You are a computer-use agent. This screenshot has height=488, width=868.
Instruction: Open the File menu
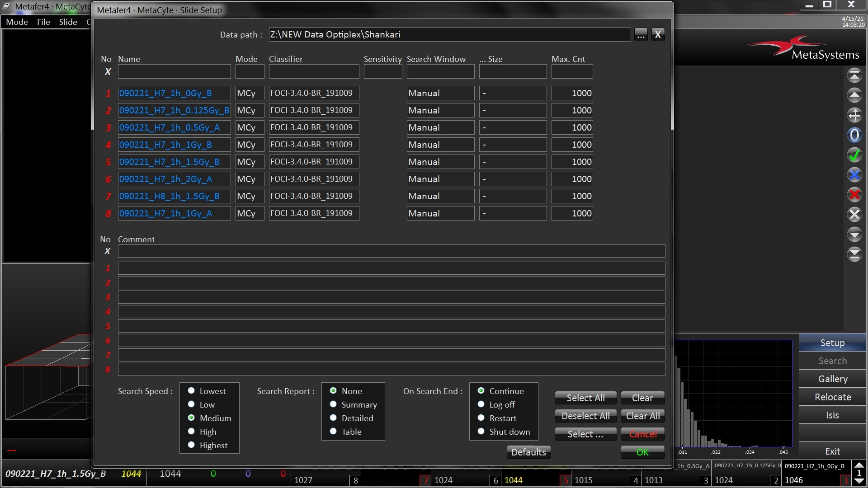[x=43, y=22]
